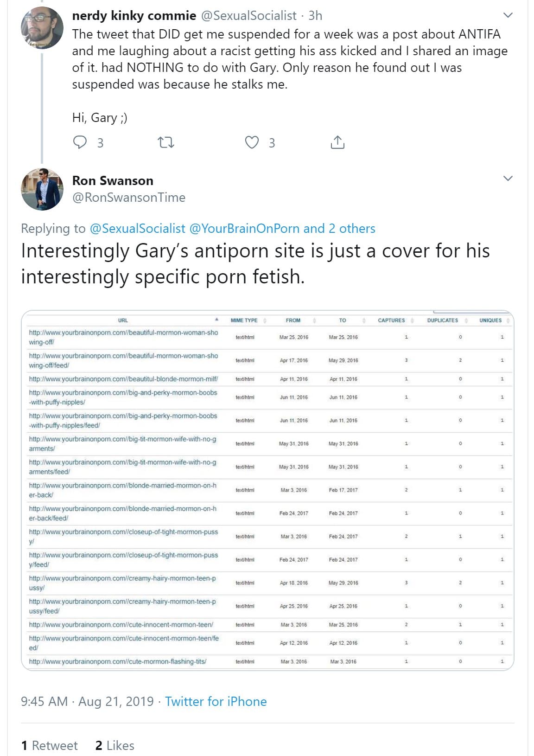Retweet the nerdy kinky commie tweet

(166, 142)
